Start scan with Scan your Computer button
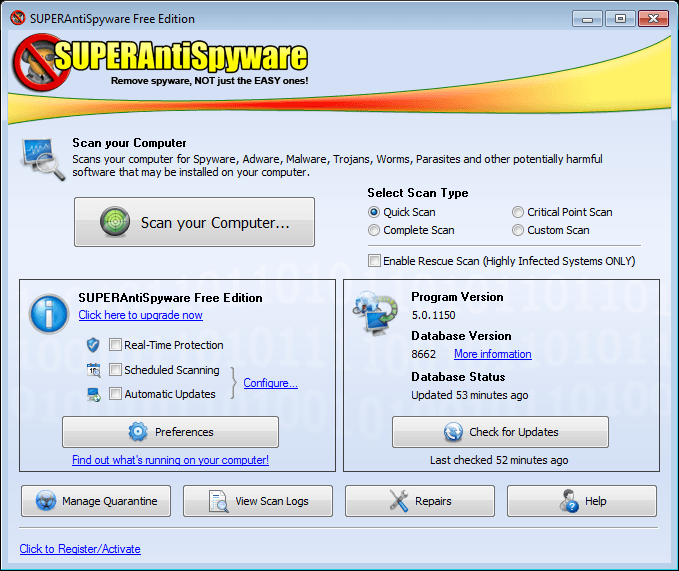This screenshot has height=571, width=679. click(x=194, y=222)
